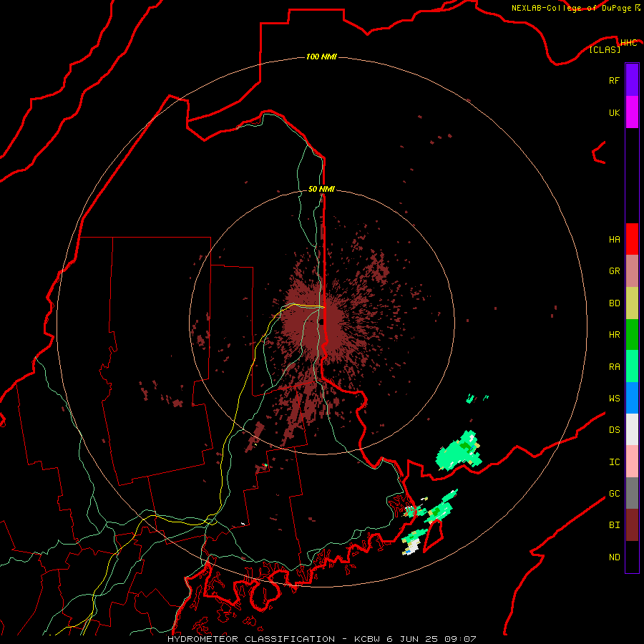The height and width of the screenshot is (644, 644).
Task: Click the WS legend label
Action: point(614,399)
